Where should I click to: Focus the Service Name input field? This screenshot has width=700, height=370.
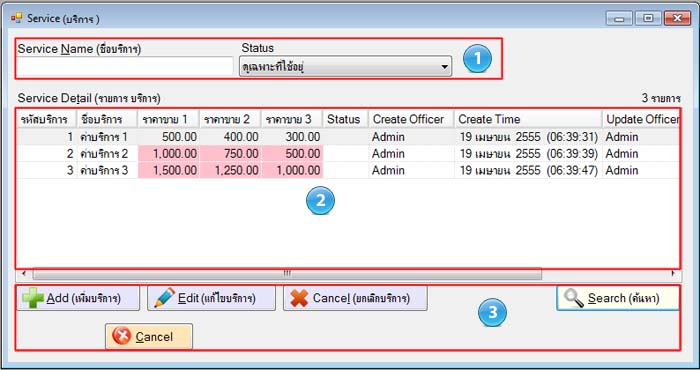coord(125,67)
